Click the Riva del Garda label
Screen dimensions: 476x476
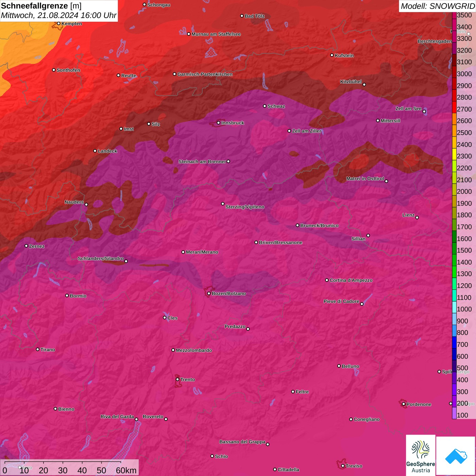(x=117, y=417)
